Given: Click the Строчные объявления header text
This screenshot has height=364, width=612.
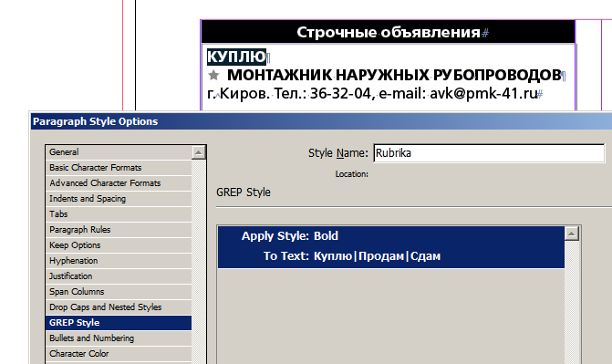Looking at the screenshot, I should [389, 32].
